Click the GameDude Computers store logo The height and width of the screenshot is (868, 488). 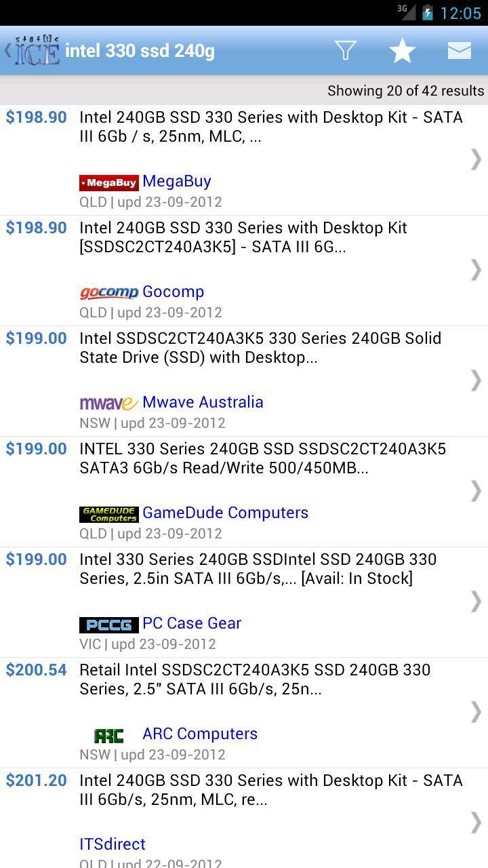(109, 513)
